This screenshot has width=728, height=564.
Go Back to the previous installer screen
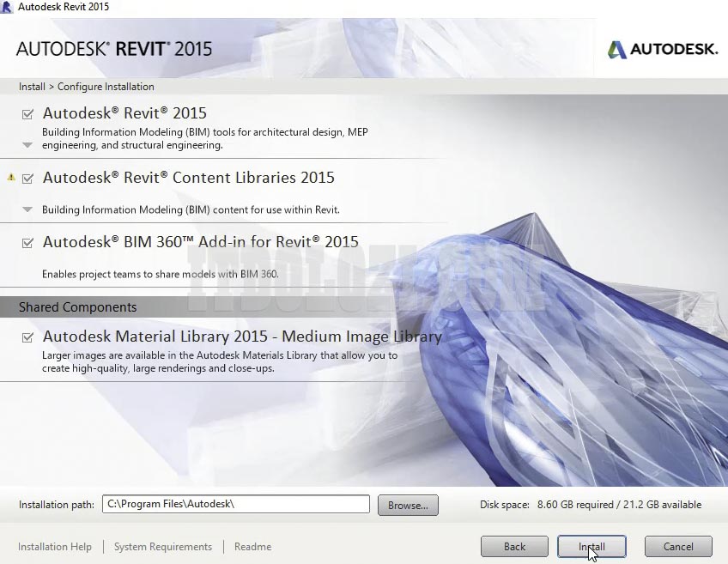(514, 546)
